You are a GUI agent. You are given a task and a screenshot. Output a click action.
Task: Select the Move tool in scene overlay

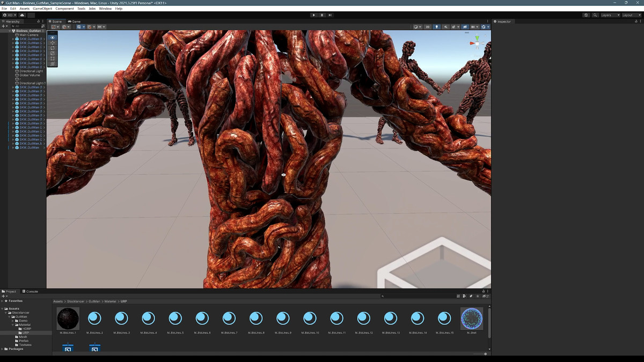(x=52, y=43)
